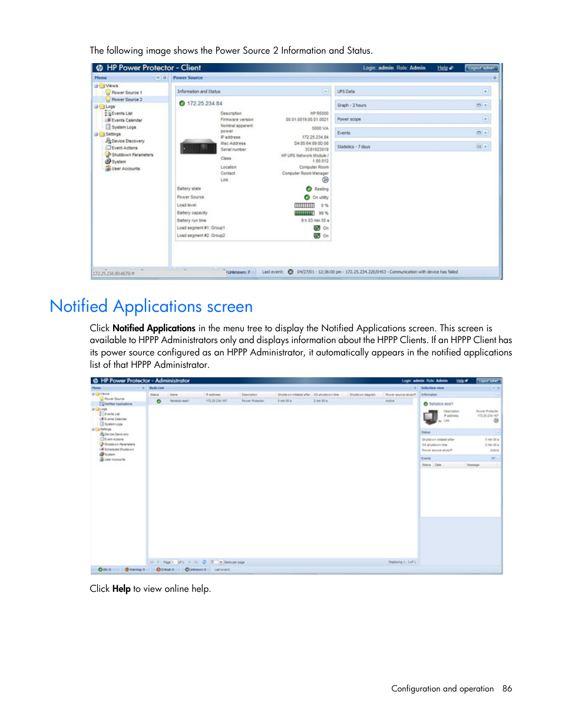
Task: Maximize the Graph - 2 hours panel
Action: [x=479, y=105]
